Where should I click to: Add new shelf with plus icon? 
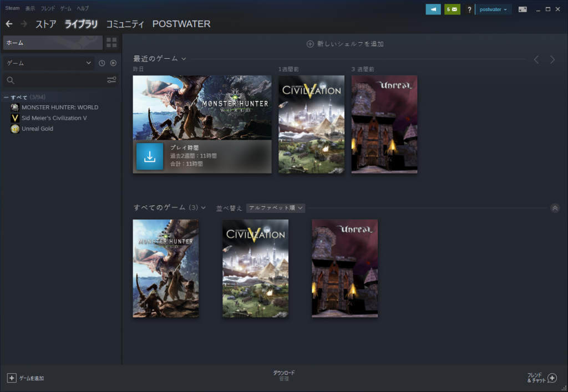pyautogui.click(x=310, y=44)
